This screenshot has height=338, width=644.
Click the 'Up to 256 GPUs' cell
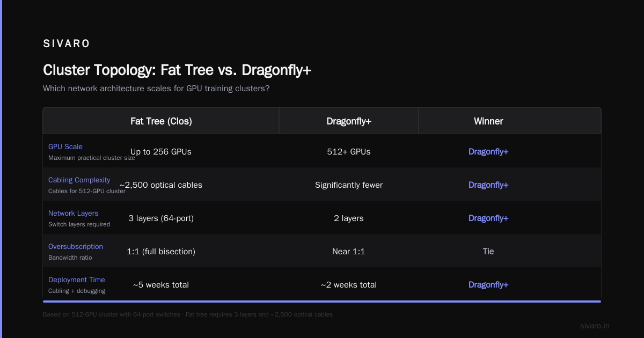[161, 152]
